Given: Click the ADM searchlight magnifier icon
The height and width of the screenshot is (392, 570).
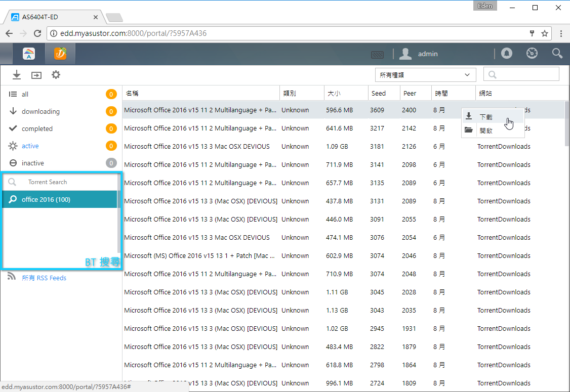Looking at the screenshot, I should [x=557, y=54].
